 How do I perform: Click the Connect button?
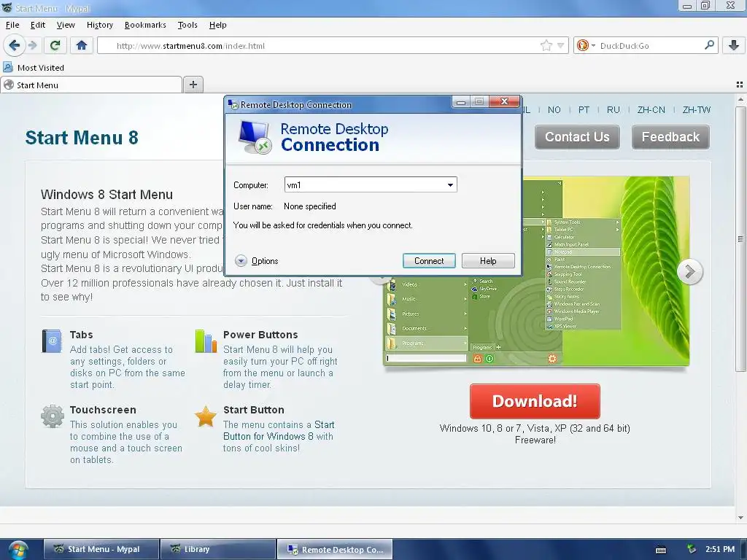coord(429,261)
